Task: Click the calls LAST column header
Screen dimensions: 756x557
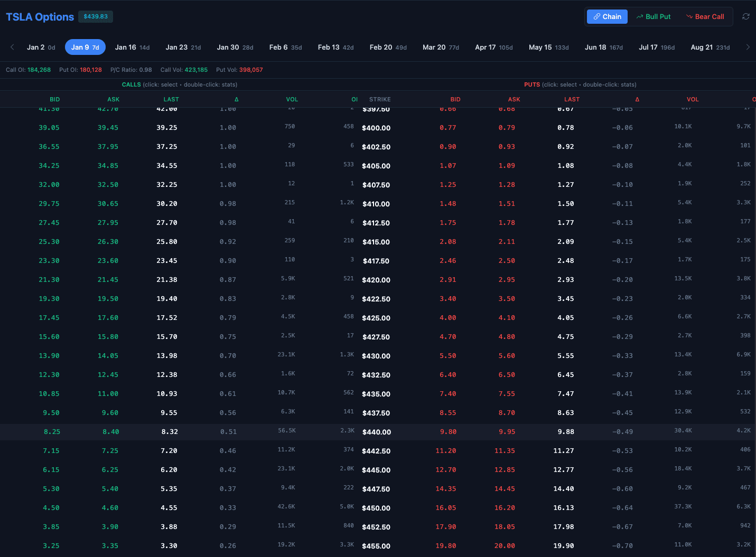Action: pyautogui.click(x=171, y=99)
